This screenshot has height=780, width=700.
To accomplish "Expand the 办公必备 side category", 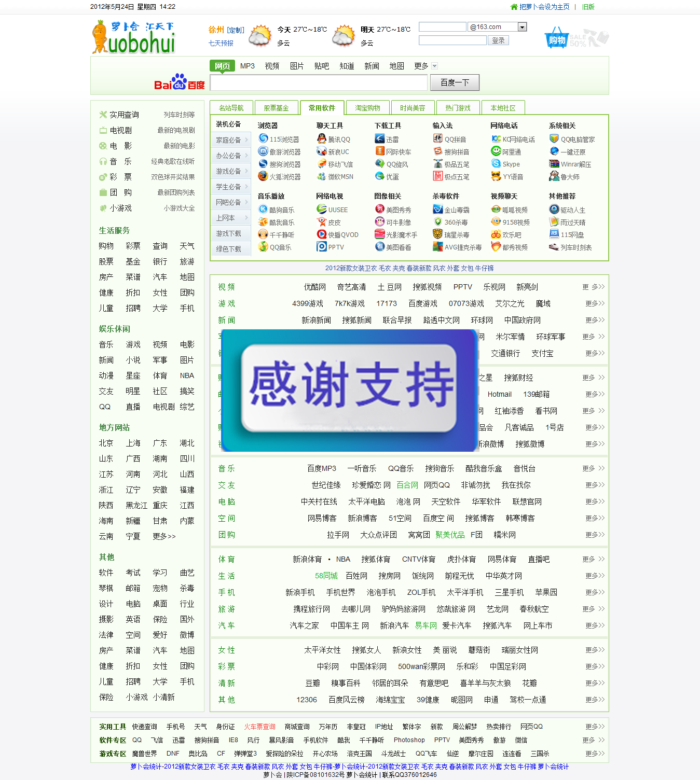I will [x=232, y=156].
